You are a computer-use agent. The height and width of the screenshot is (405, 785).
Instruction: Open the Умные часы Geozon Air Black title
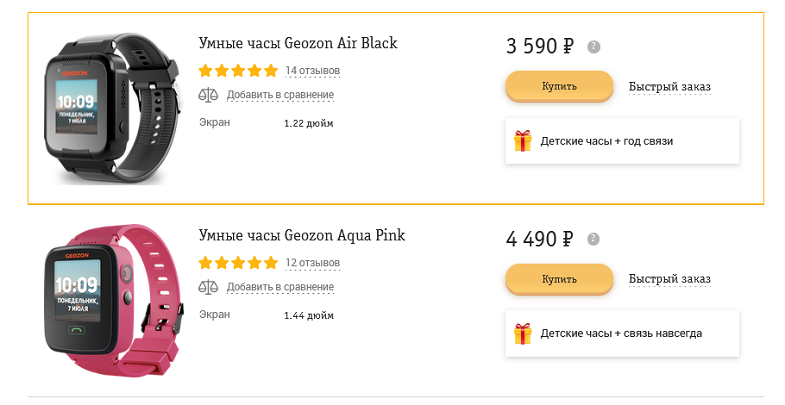click(x=298, y=43)
